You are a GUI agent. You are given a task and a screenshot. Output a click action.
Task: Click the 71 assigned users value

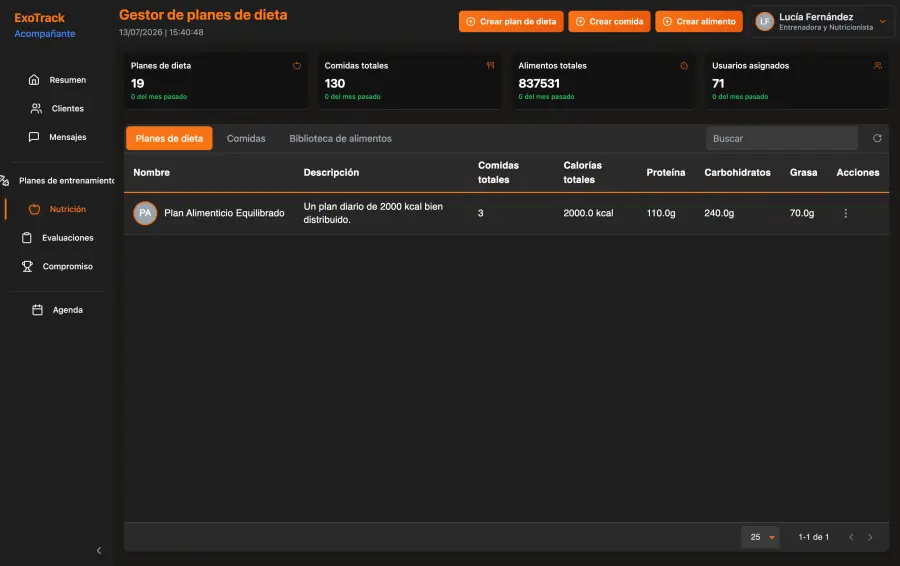click(x=718, y=83)
